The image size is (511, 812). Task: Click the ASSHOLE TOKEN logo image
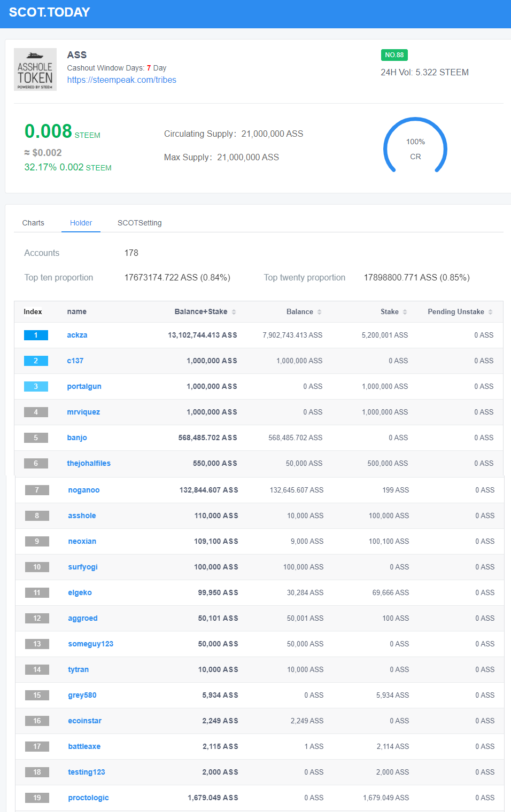pos(35,69)
